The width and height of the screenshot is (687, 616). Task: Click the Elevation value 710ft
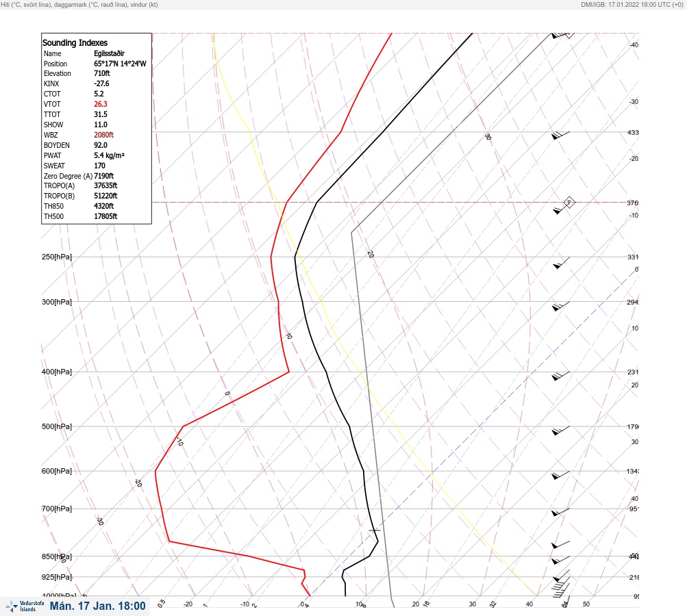coord(101,73)
